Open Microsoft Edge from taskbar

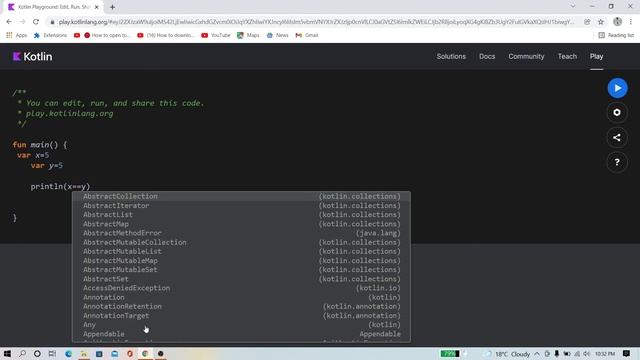[x=68, y=353]
